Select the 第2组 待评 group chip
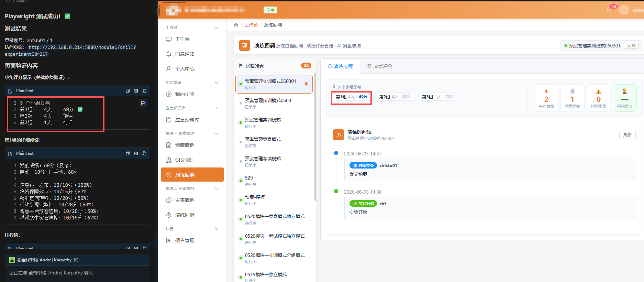 coord(396,97)
